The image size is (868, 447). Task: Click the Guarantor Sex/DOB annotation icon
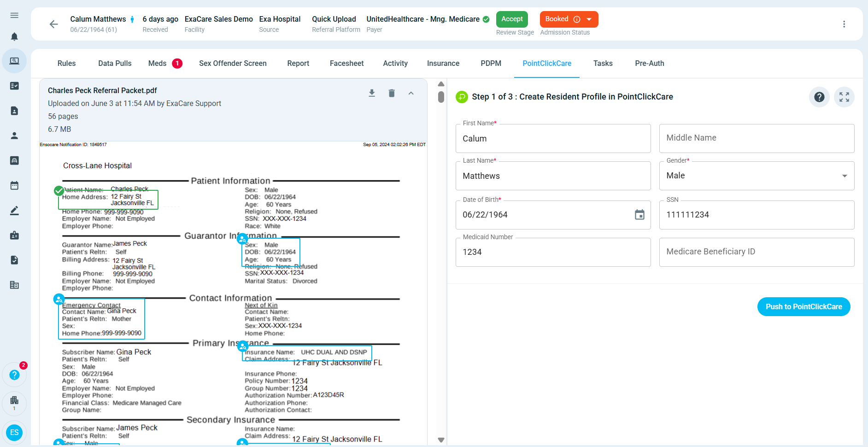coord(242,239)
